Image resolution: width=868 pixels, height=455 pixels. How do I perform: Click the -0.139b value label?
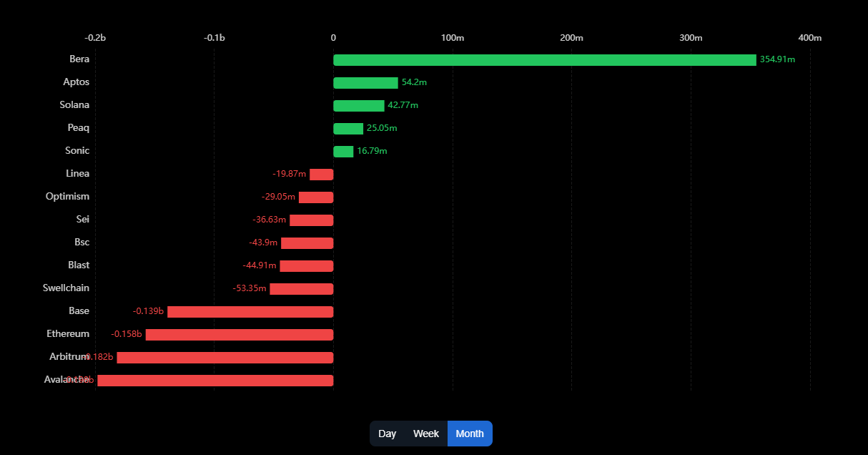pyautogui.click(x=148, y=311)
